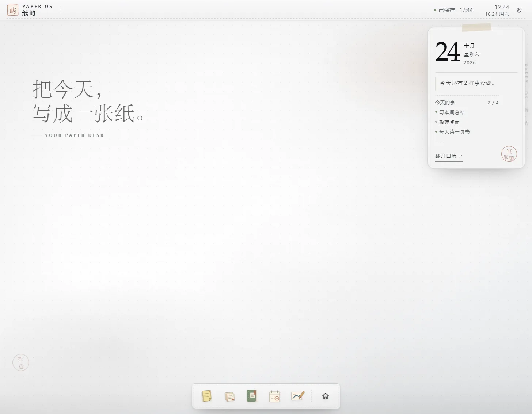Click the YOUR PAPER DESK tagline
Screen dimensions: 532x414
click(x=75, y=135)
